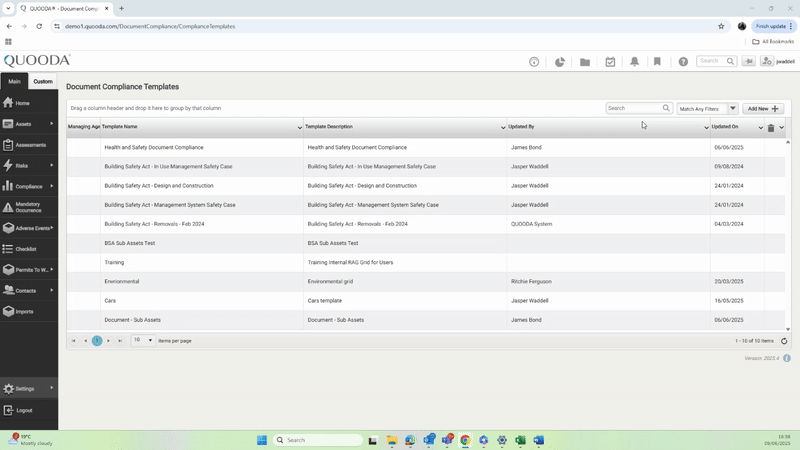The height and width of the screenshot is (450, 800).
Task: Open the help question mark icon
Action: point(683,62)
